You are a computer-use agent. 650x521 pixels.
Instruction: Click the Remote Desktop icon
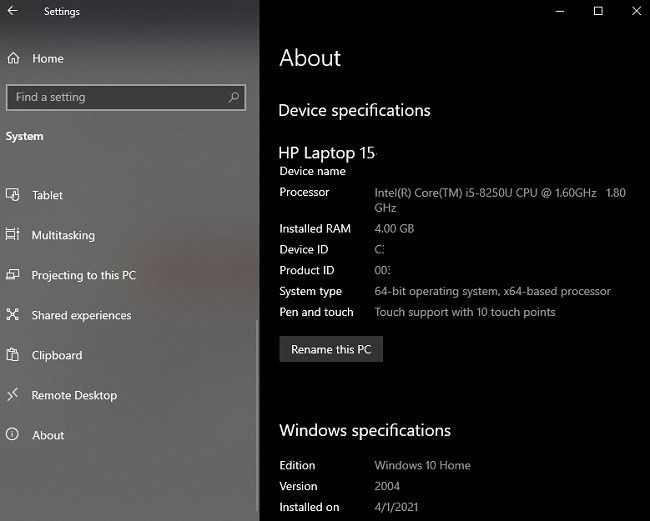12,395
